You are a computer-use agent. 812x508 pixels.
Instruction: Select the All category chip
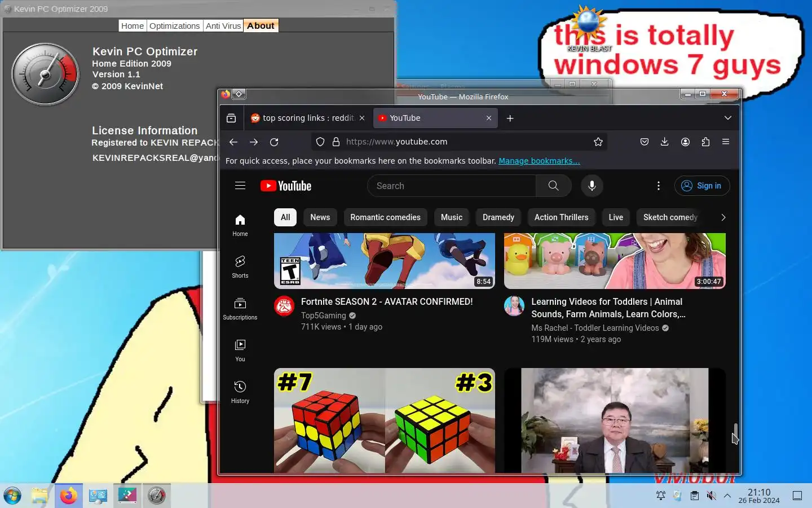(x=285, y=217)
